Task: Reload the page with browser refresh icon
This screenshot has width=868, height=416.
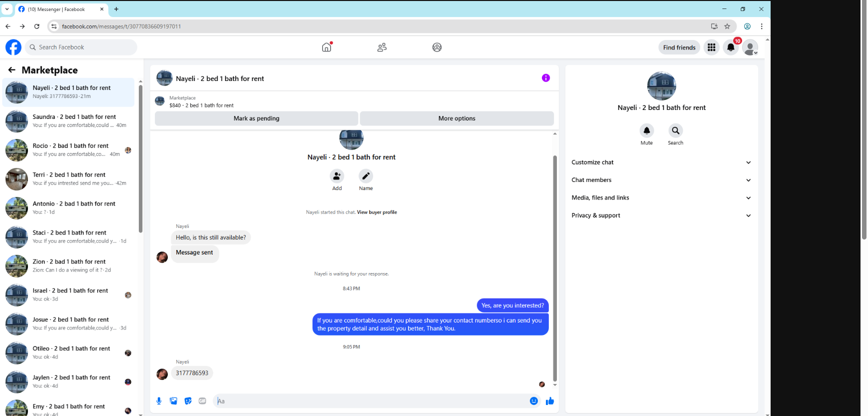Action: tap(36, 26)
